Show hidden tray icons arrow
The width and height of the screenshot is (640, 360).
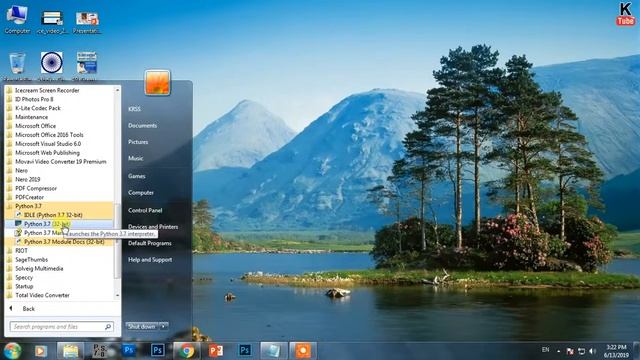coord(558,351)
